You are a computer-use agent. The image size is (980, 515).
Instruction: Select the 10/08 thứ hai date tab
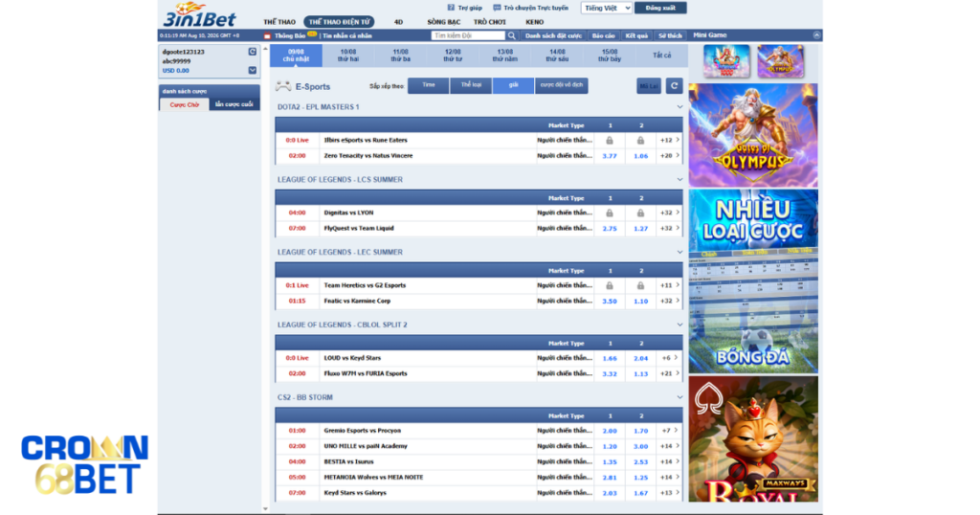point(348,56)
